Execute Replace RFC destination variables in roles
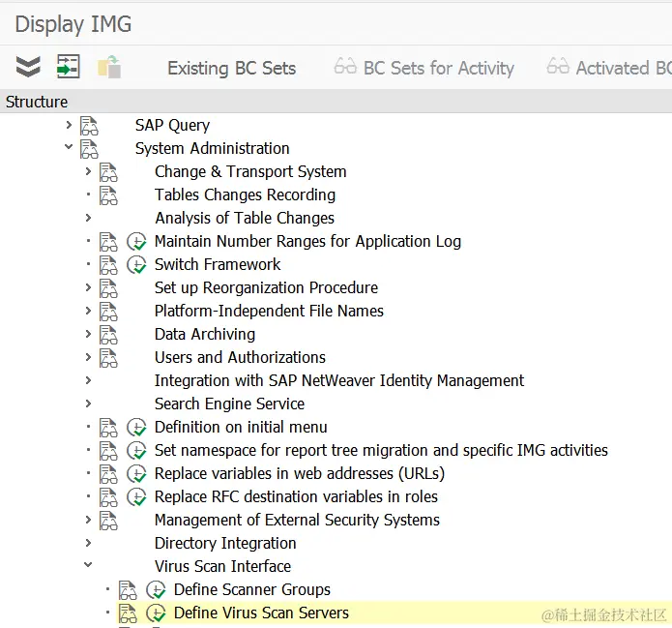This screenshot has height=628, width=672. [136, 496]
